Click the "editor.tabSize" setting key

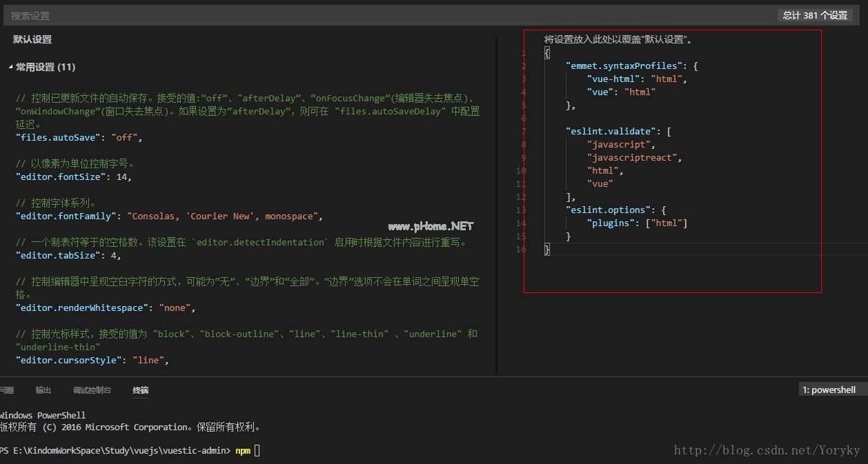coord(58,255)
